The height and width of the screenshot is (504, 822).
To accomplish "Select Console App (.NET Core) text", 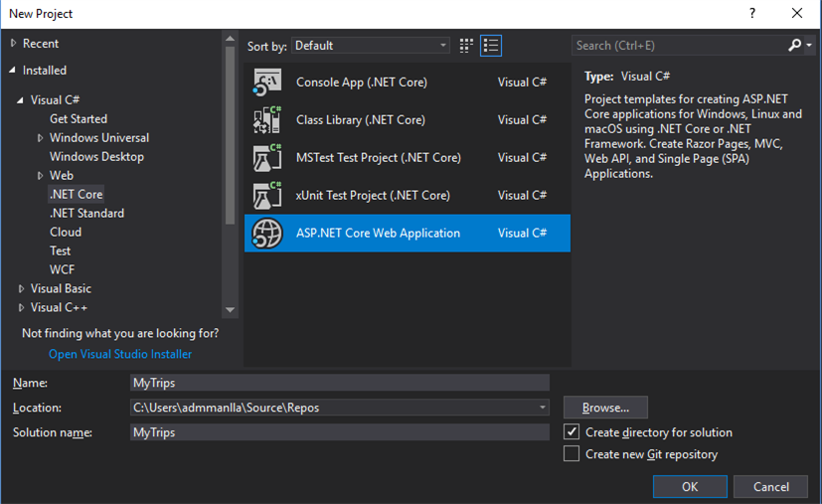I will [x=362, y=83].
